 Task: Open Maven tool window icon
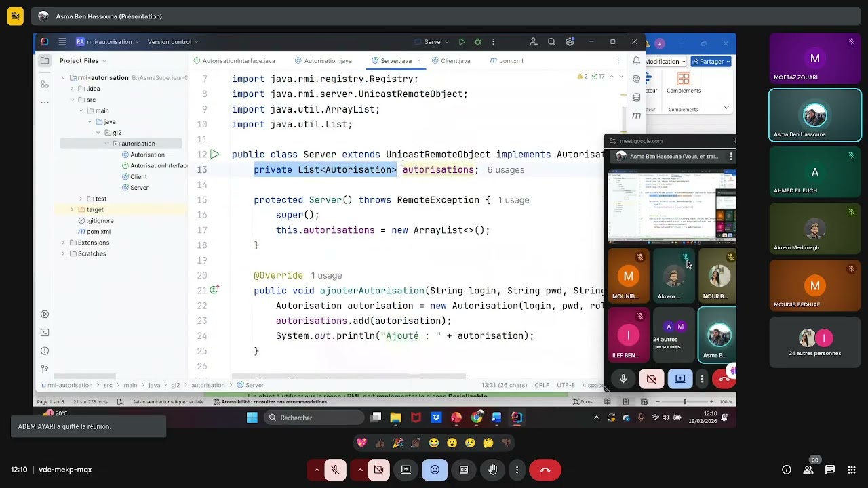point(636,116)
